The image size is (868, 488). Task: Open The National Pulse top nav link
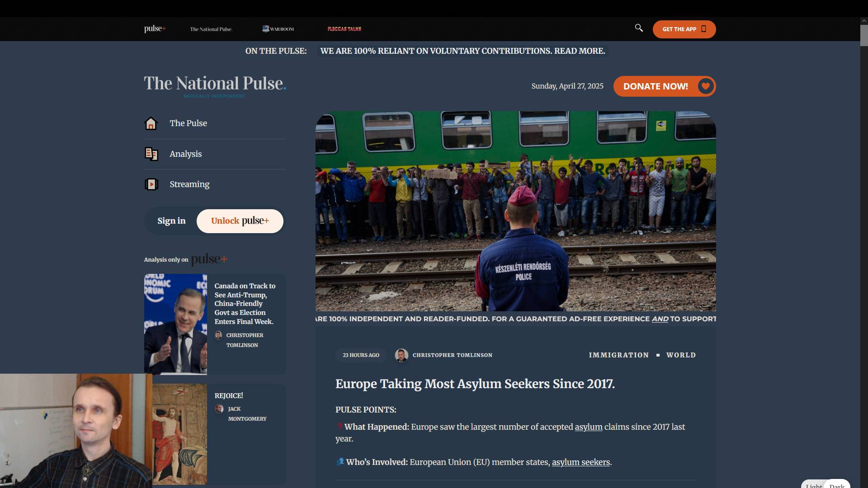coord(211,29)
